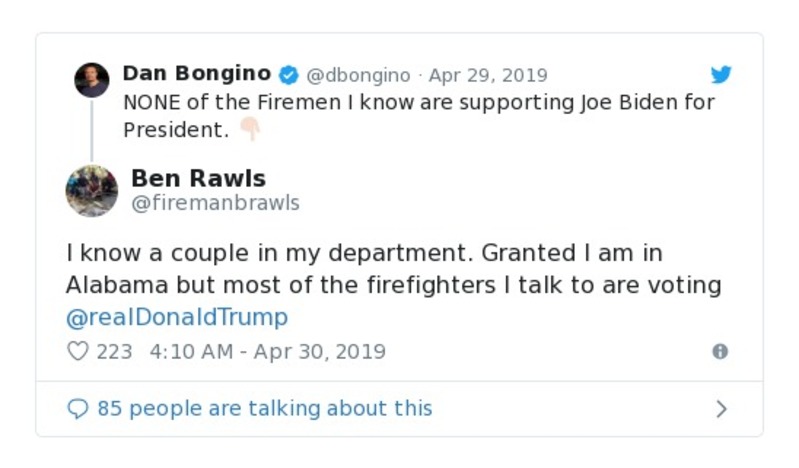Viewport: 799px width, 468px height.
Task: Click the Ben Rawls display name
Action: [198, 179]
